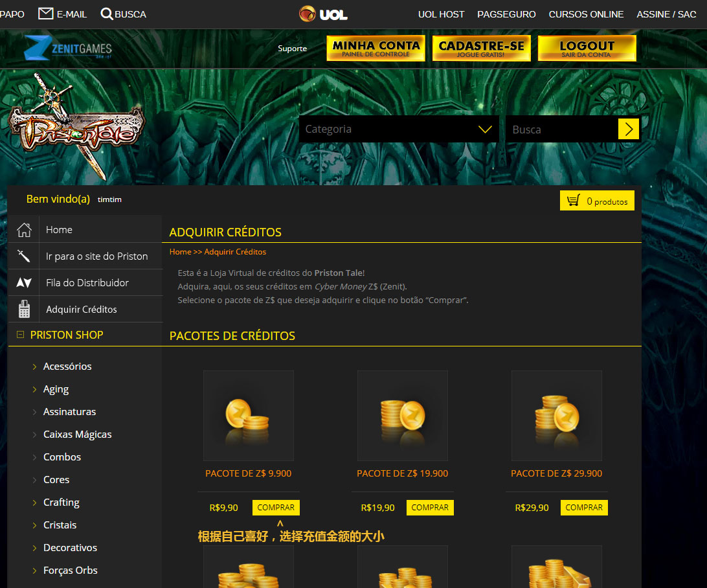Expand the Aging category chevron

point(34,389)
